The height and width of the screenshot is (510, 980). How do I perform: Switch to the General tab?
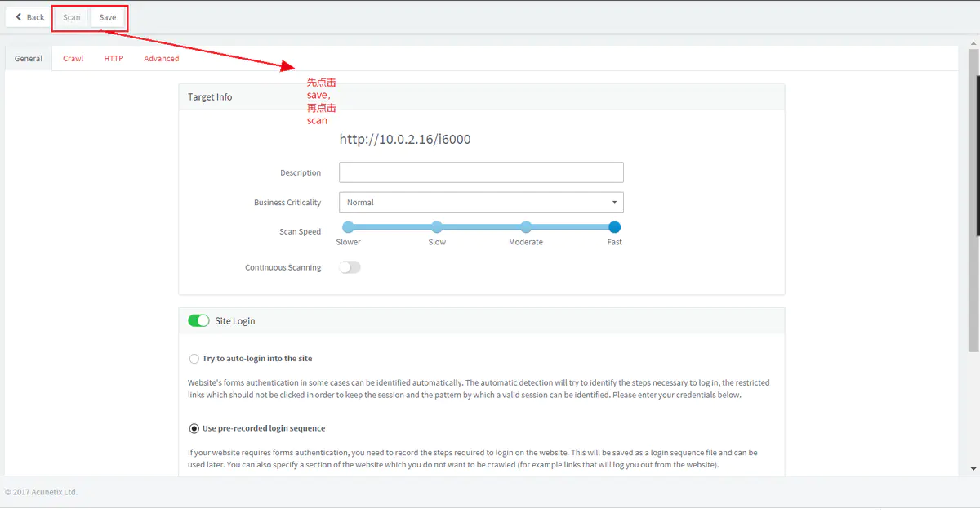point(29,59)
